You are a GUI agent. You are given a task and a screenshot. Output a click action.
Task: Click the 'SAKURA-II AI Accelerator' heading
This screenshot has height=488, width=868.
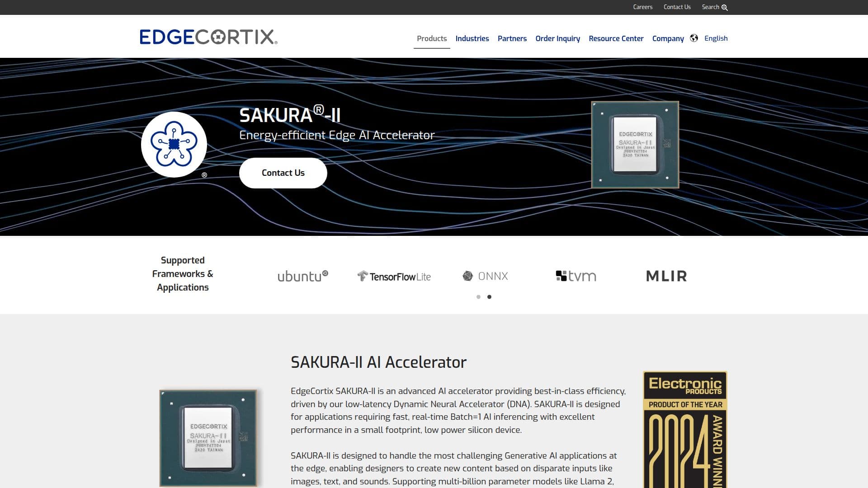[x=378, y=362]
